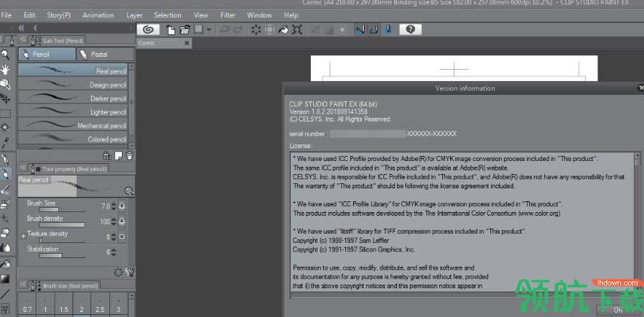
Task: Select the Operation object tool
Action: pos(5,84)
